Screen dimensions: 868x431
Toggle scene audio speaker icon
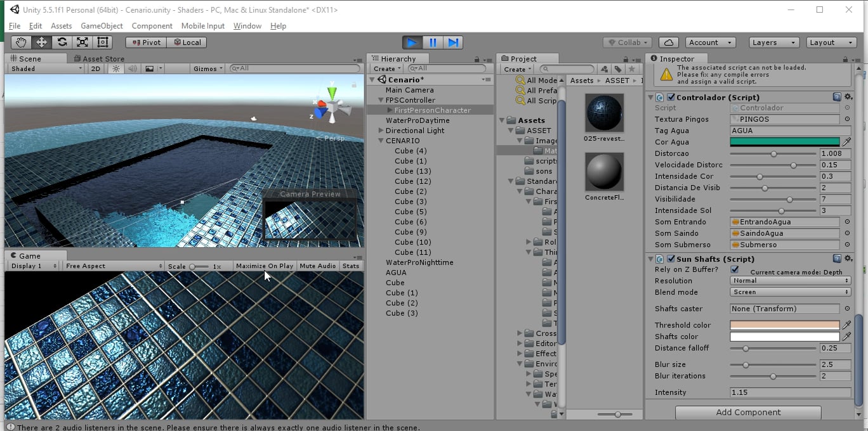pyautogui.click(x=132, y=68)
